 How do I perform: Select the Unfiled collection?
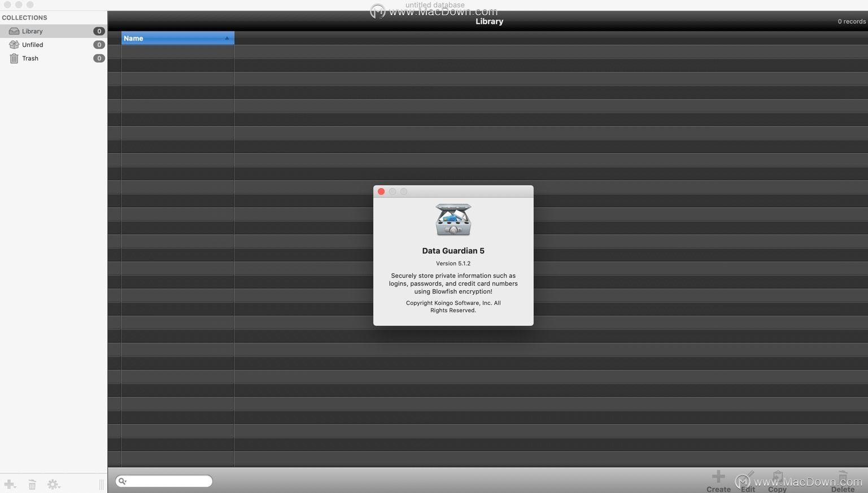tap(53, 45)
